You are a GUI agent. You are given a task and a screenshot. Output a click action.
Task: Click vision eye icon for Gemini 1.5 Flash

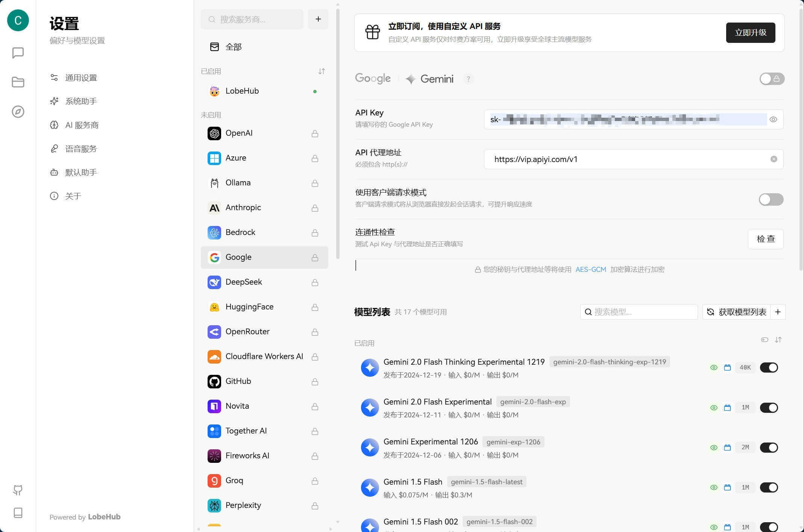coord(714,487)
